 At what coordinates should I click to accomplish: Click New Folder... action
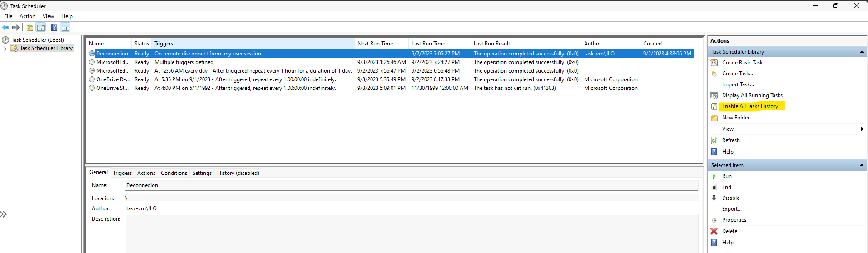pos(738,118)
